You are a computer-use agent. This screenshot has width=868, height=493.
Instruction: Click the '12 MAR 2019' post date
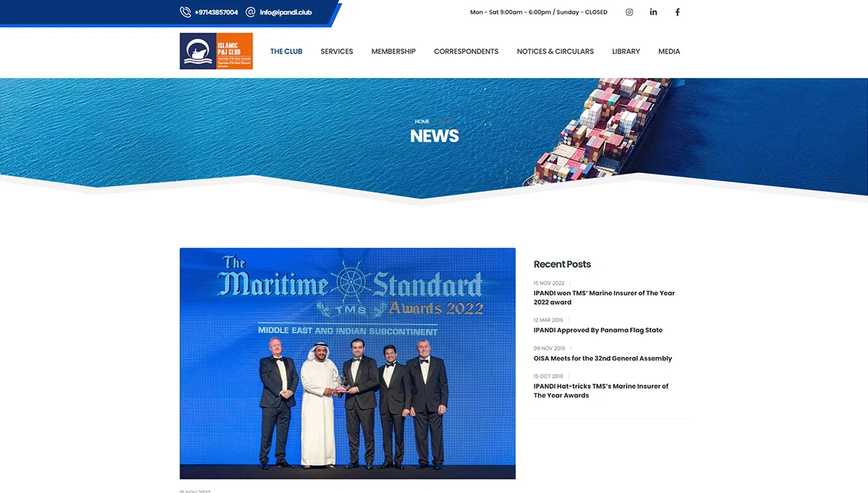[x=548, y=320]
